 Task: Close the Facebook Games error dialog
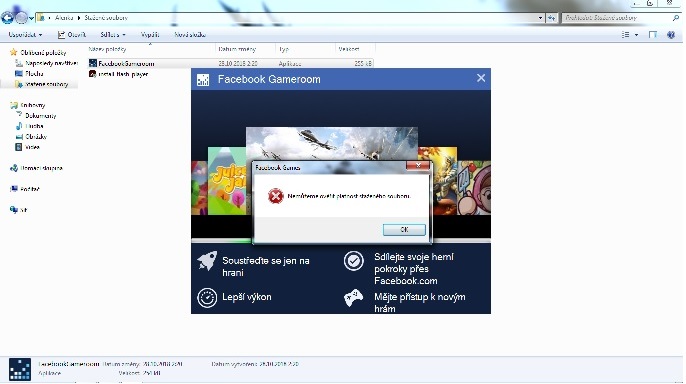418,165
